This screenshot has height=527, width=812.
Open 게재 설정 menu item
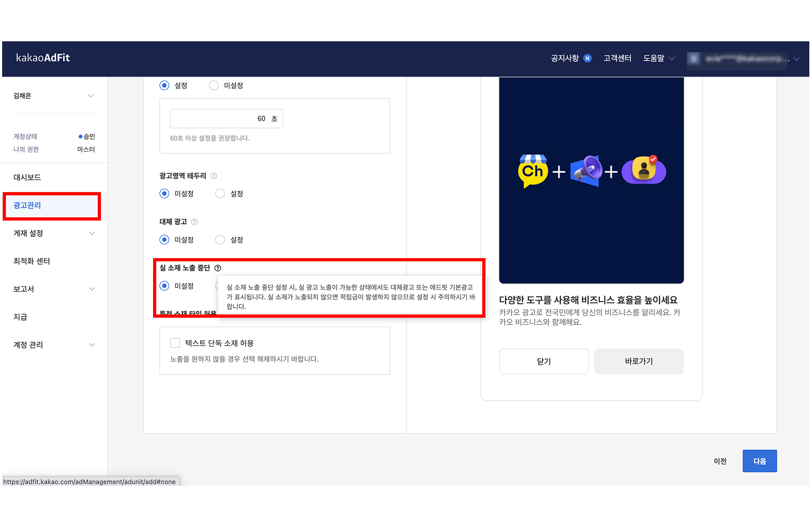tap(28, 233)
